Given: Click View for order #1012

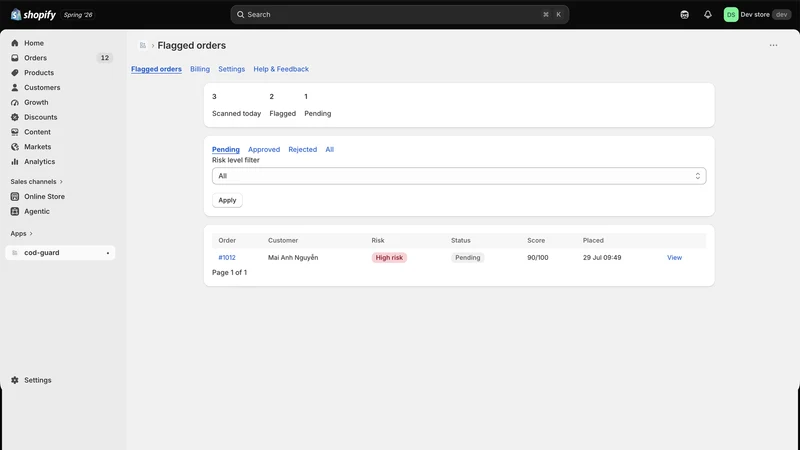Looking at the screenshot, I should tap(674, 258).
